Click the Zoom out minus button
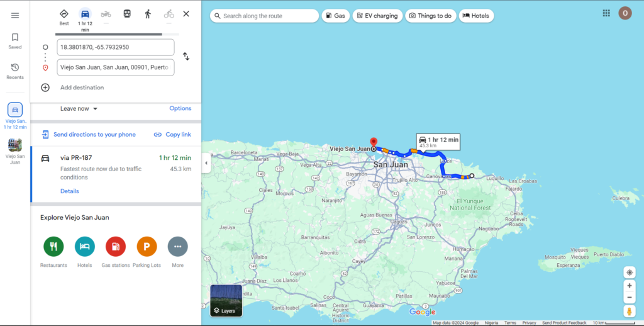 [630, 298]
